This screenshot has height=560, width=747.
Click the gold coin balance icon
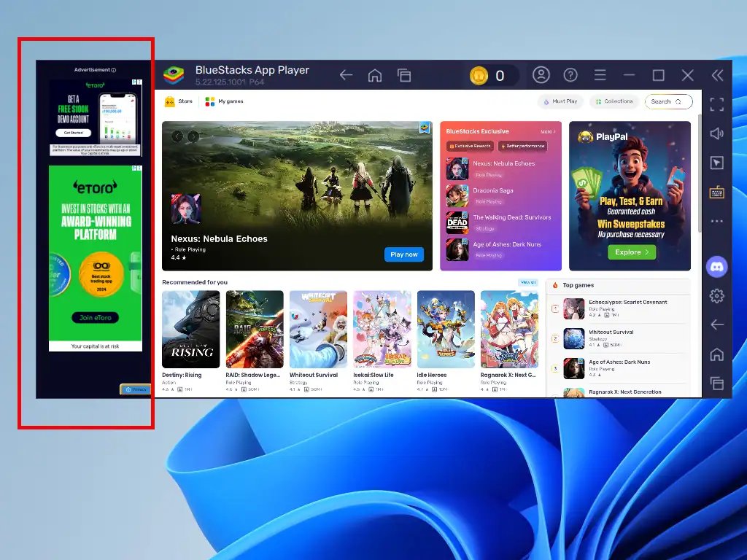pos(479,75)
